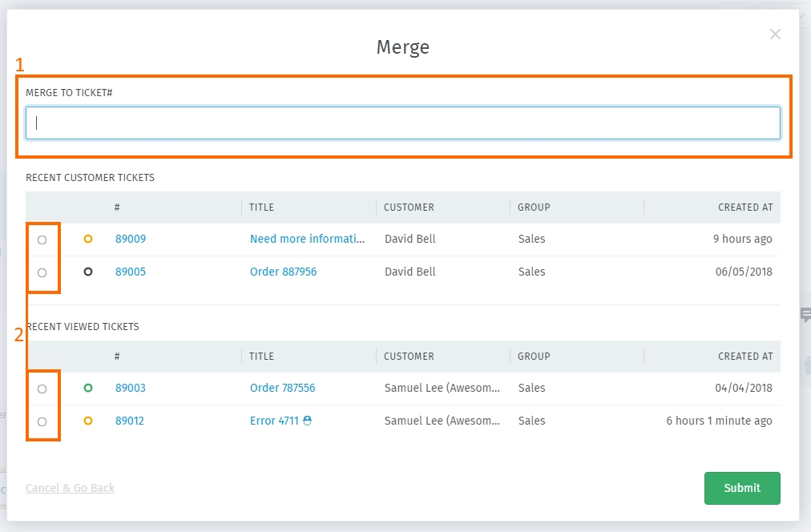Select radio button for ticket 89005

42,272
